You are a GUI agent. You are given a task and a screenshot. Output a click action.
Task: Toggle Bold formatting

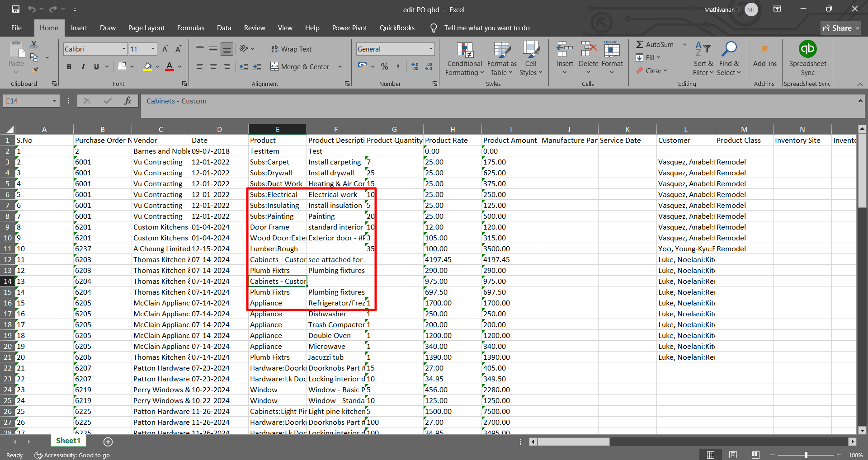pos(69,67)
